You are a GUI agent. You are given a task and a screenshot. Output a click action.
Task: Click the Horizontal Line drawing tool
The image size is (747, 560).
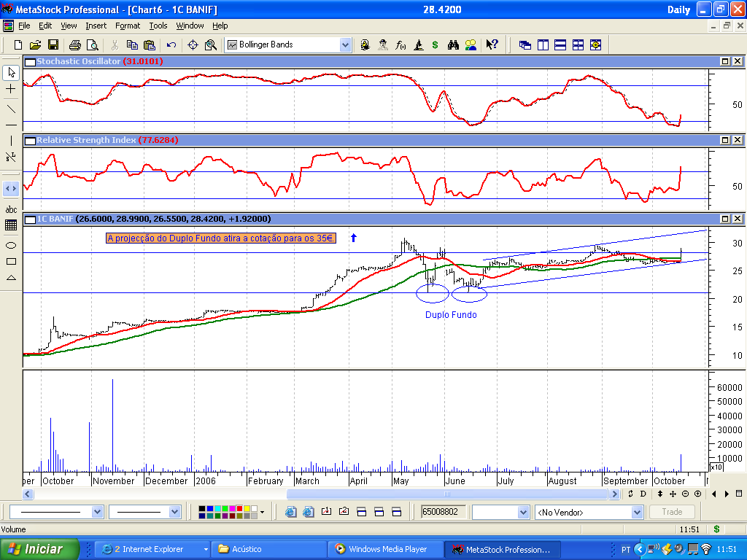[x=10, y=125]
